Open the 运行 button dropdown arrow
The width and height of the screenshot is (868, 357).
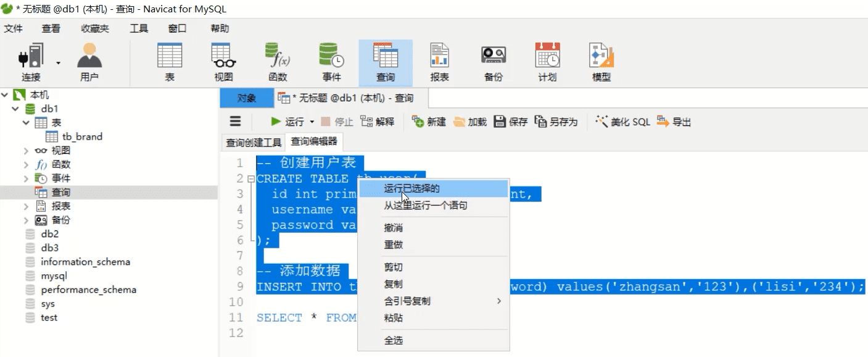[312, 122]
